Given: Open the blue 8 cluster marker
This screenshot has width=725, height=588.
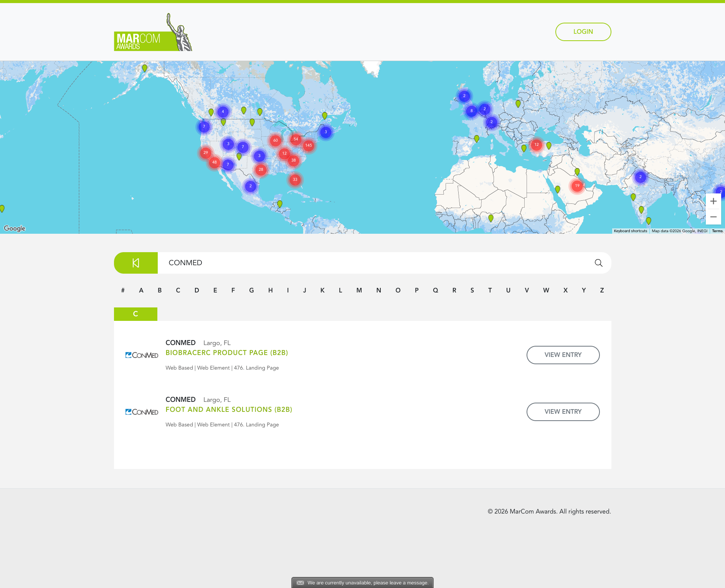Looking at the screenshot, I should click(472, 111).
